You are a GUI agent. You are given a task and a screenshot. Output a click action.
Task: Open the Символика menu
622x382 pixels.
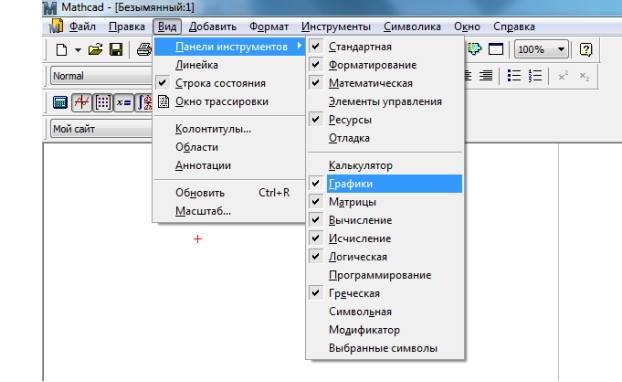coord(412,27)
